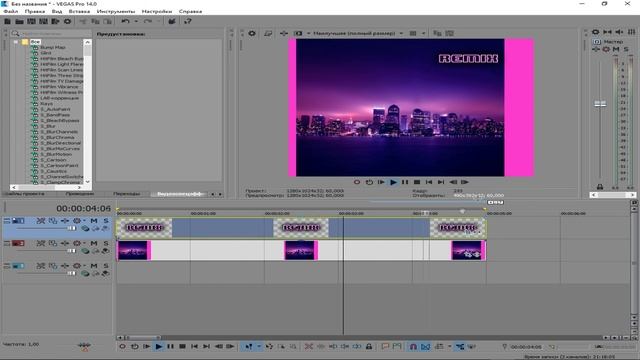Toggle Automatic Crossfades button
Image resolution: width=640 pixels, height=360 pixels.
coord(425,347)
